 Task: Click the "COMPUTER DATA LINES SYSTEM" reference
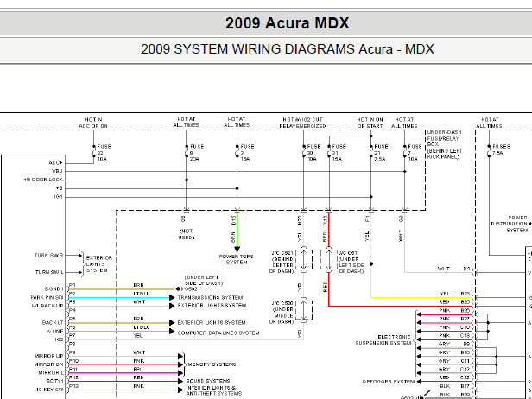pyautogui.click(x=218, y=332)
